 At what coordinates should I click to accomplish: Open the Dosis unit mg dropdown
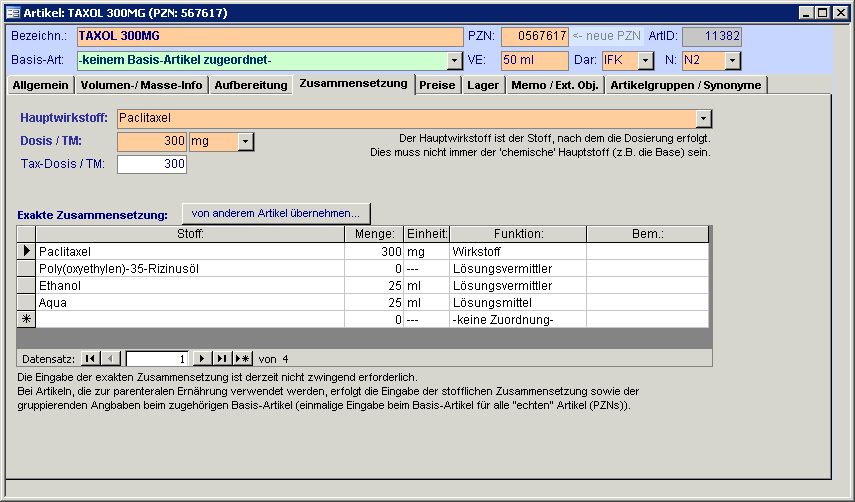(245, 142)
